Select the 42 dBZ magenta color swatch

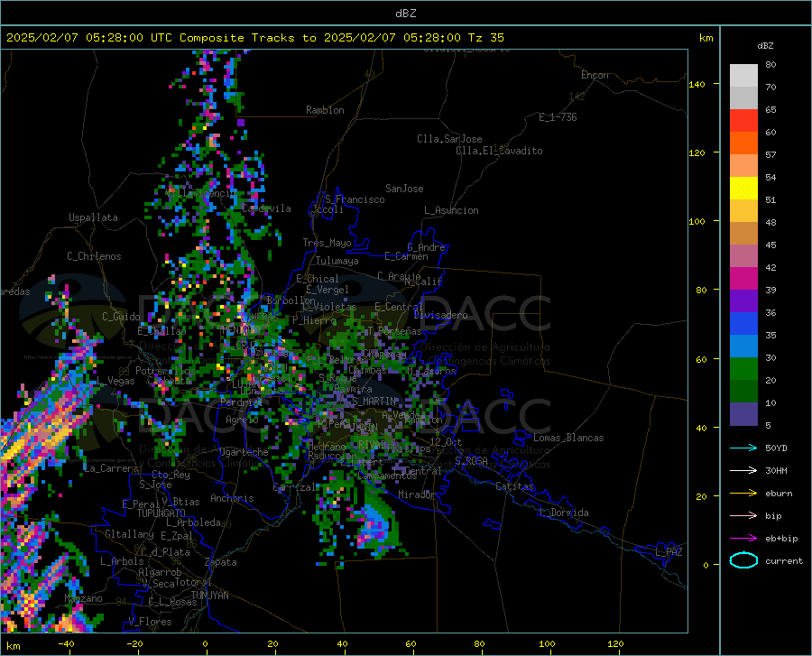tap(743, 279)
